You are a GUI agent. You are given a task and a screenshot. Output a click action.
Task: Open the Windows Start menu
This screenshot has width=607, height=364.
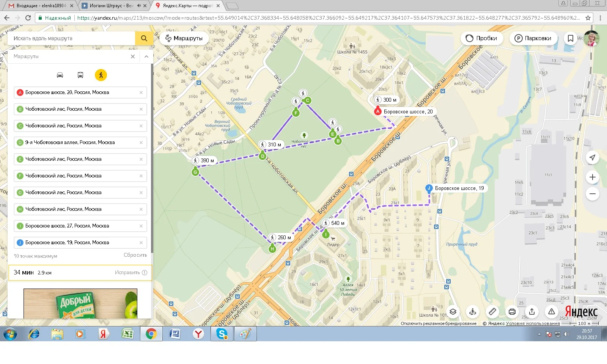(10, 334)
